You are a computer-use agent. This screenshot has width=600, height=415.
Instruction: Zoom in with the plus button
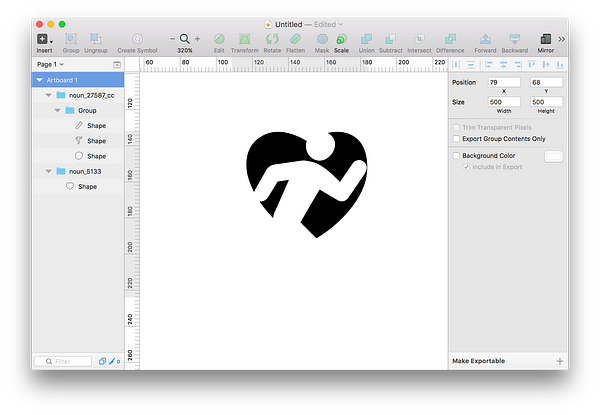click(x=197, y=39)
